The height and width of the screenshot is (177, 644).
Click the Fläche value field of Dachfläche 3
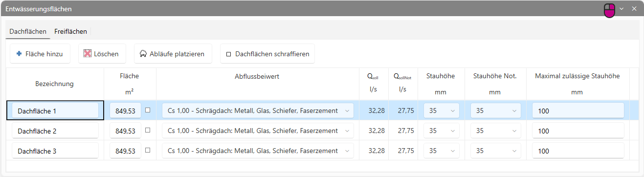point(126,151)
